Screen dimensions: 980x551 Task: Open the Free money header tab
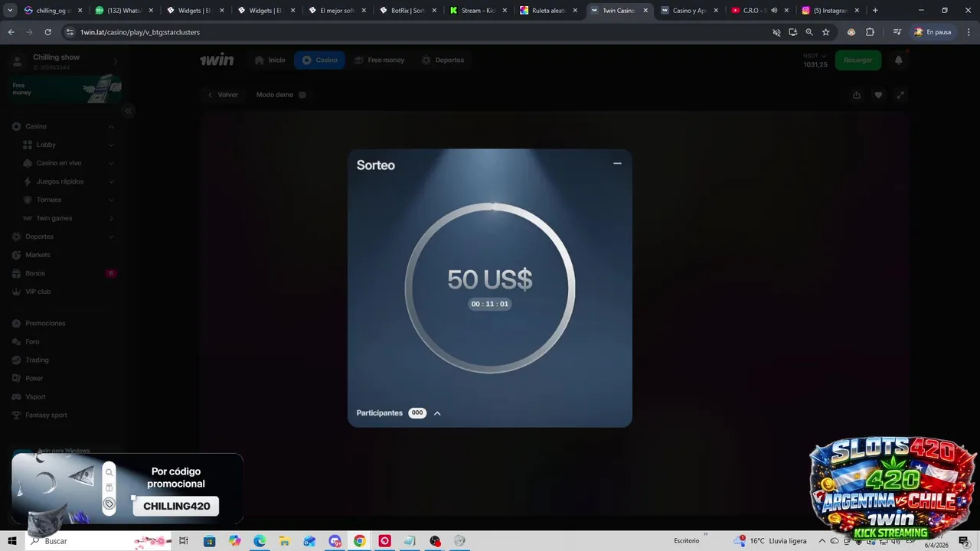[379, 60]
